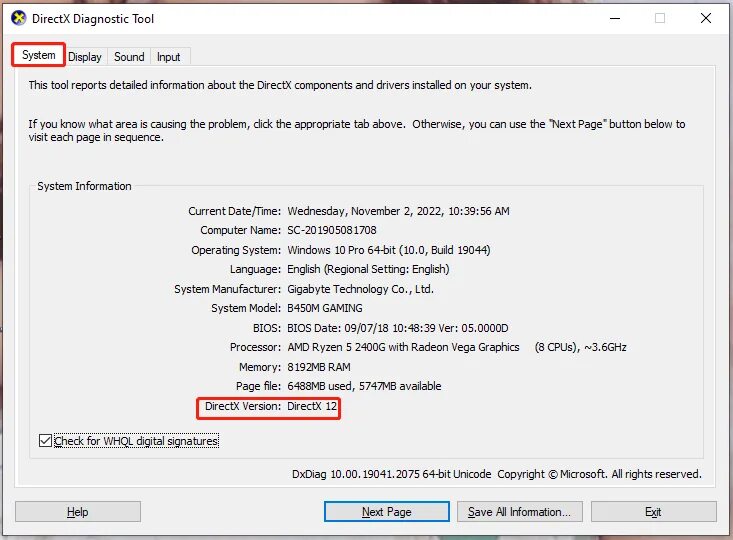
Task: Click the DxDiag 10.00.19041.2075 version text
Action: [392, 474]
